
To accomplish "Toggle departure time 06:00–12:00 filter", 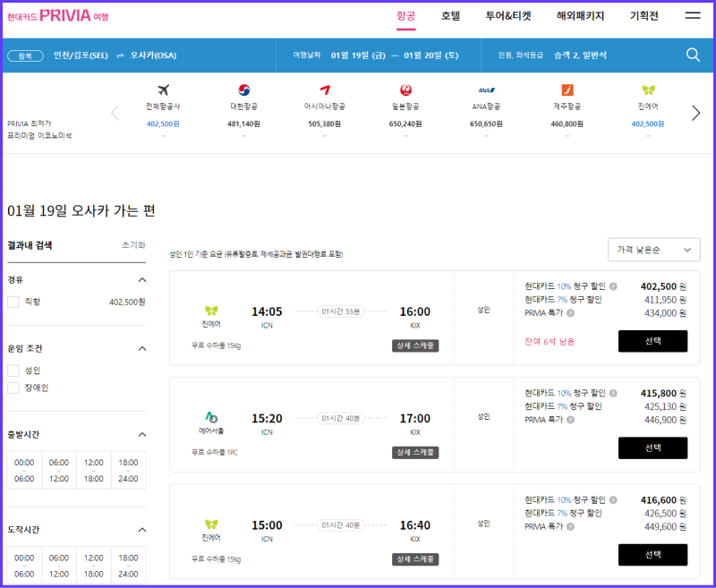I will [59, 470].
